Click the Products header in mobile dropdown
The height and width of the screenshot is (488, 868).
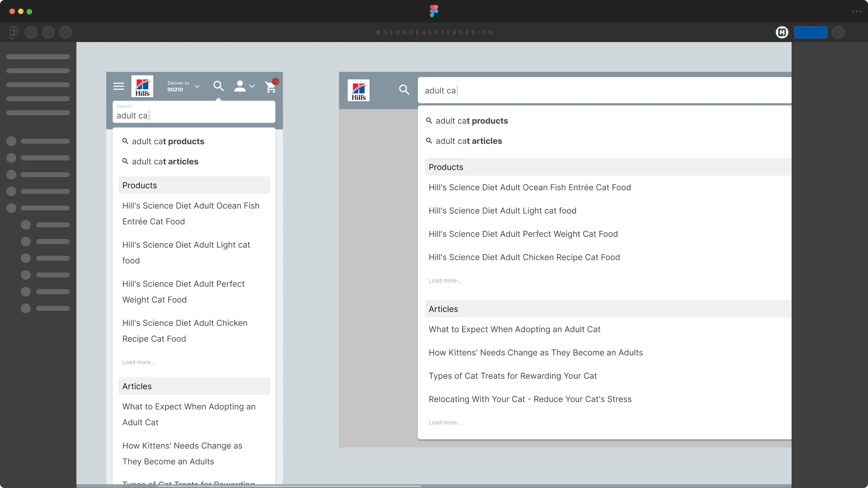pyautogui.click(x=194, y=185)
